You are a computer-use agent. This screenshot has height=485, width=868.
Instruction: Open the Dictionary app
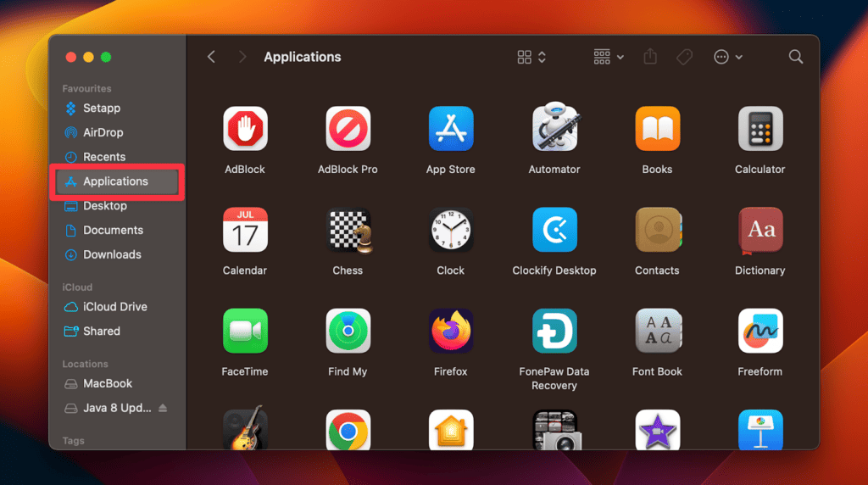pyautogui.click(x=760, y=231)
